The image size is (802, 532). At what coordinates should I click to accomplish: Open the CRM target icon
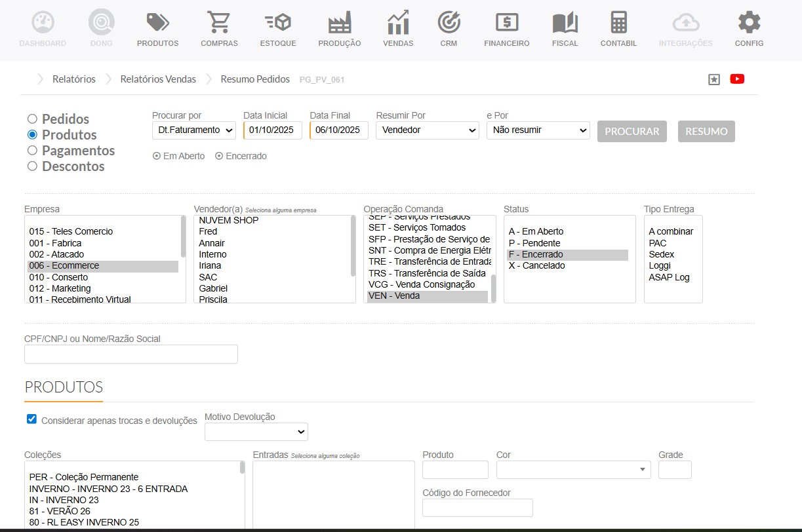(x=449, y=23)
